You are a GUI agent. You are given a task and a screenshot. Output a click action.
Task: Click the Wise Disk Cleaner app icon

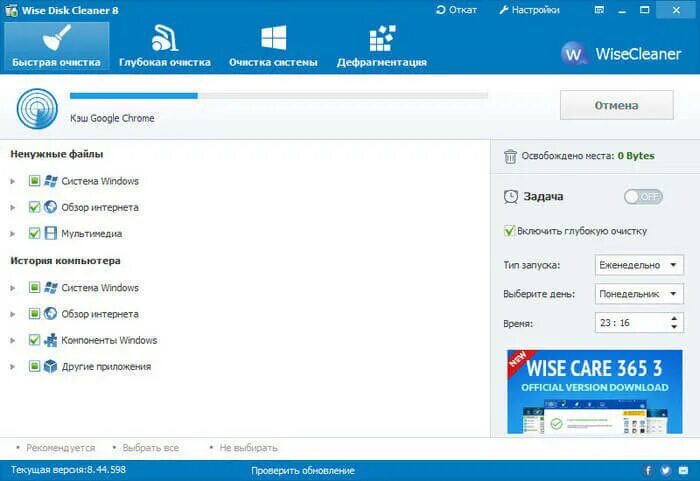pyautogui.click(x=11, y=10)
